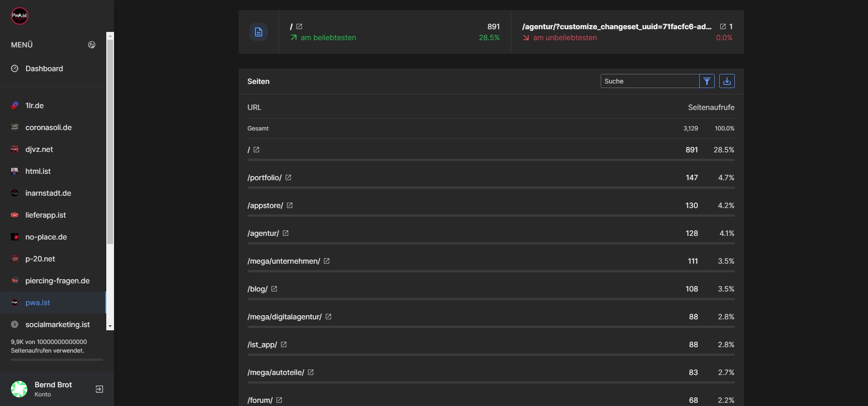Viewport: 868px width, 406px height.
Task: Click sidebar scrollbar down arrow
Action: [109, 326]
